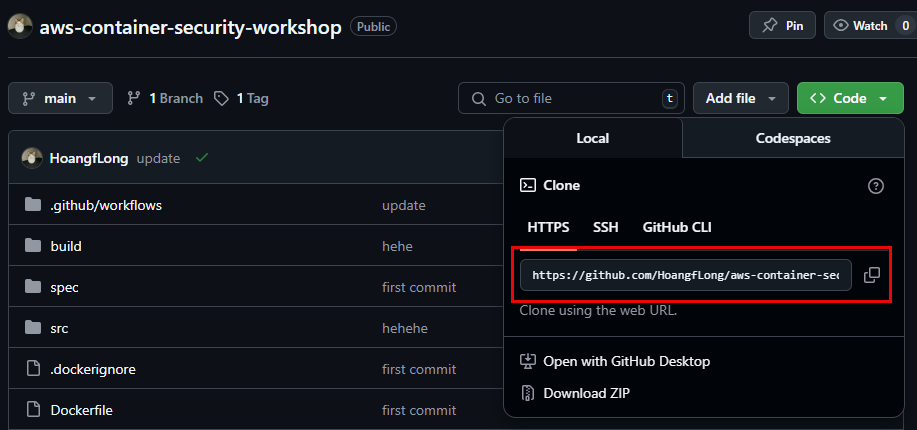Image resolution: width=917 pixels, height=430 pixels.
Task: Open the src folder
Action: coord(59,328)
